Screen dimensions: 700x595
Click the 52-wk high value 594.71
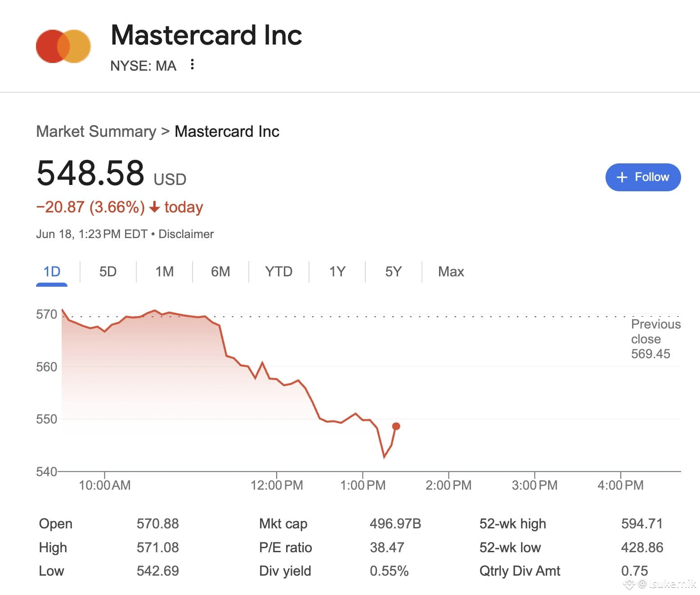pyautogui.click(x=642, y=523)
